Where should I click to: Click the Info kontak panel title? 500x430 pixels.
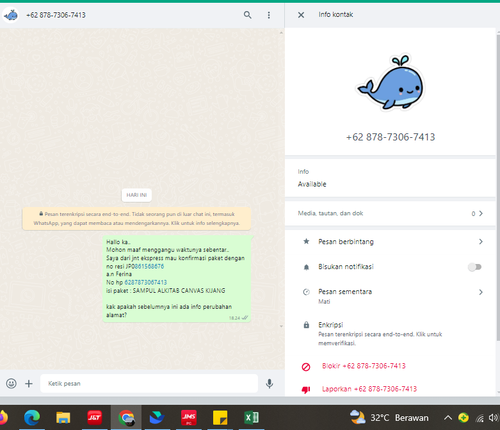click(336, 15)
